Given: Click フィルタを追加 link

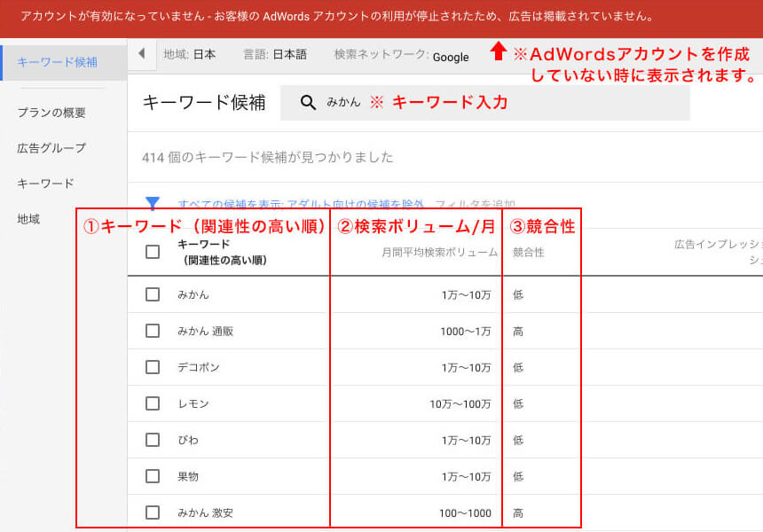Looking at the screenshot, I should pyautogui.click(x=475, y=204).
